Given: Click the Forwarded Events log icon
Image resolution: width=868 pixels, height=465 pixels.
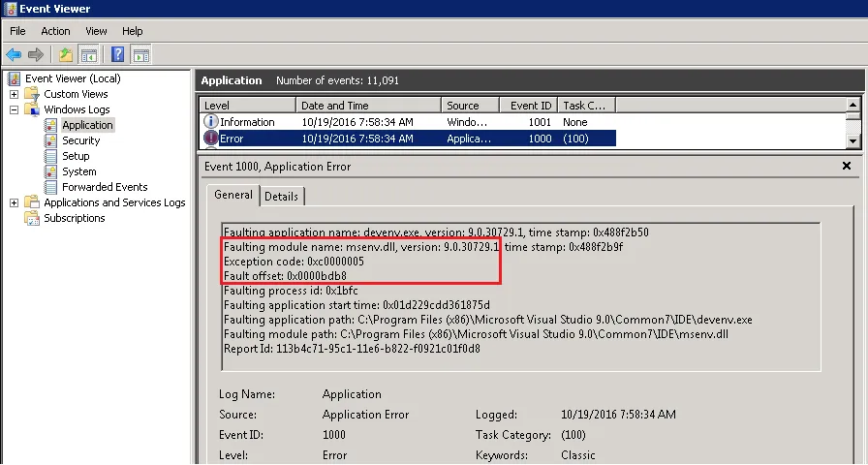Looking at the screenshot, I should (x=51, y=187).
